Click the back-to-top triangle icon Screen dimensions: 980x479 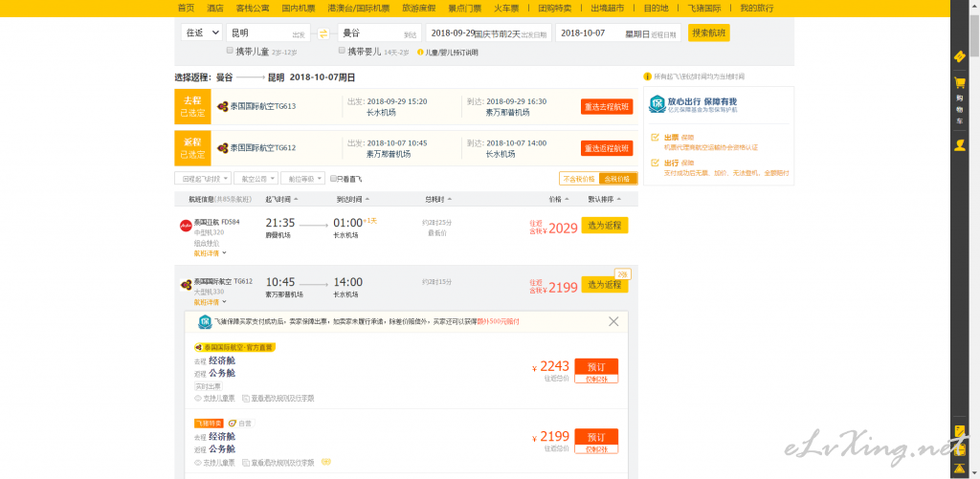(x=959, y=468)
